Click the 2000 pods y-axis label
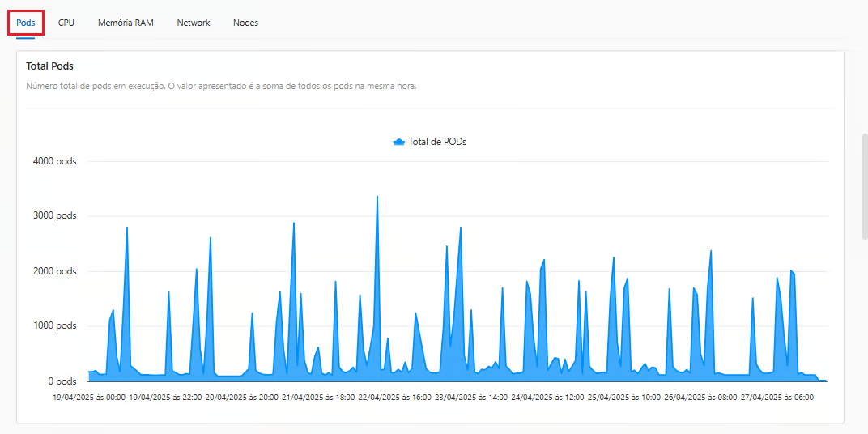868x434 pixels. (x=55, y=271)
